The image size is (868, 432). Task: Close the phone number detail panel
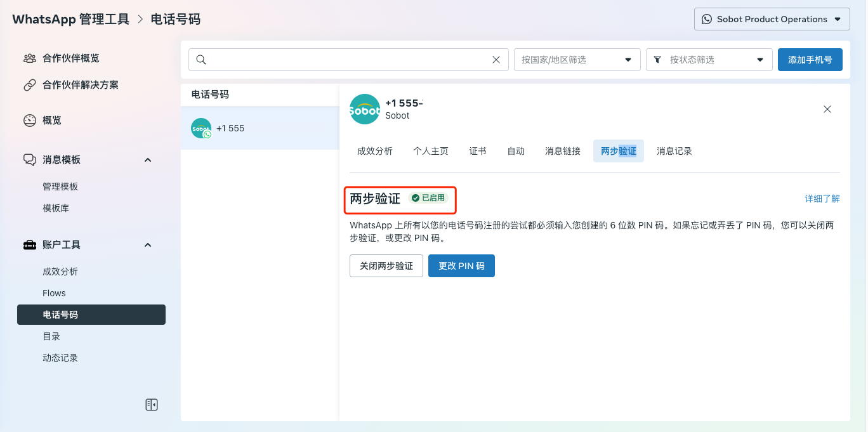tap(827, 109)
